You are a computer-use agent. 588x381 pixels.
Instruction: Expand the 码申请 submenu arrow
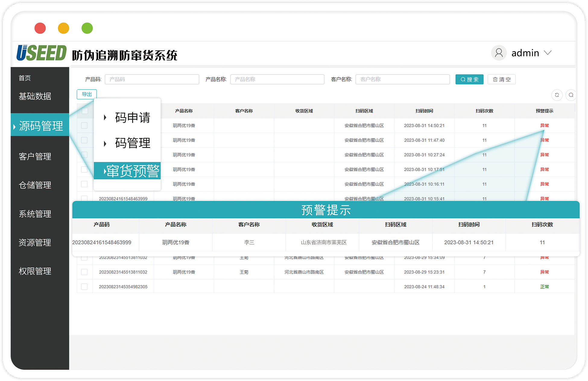[x=105, y=117]
